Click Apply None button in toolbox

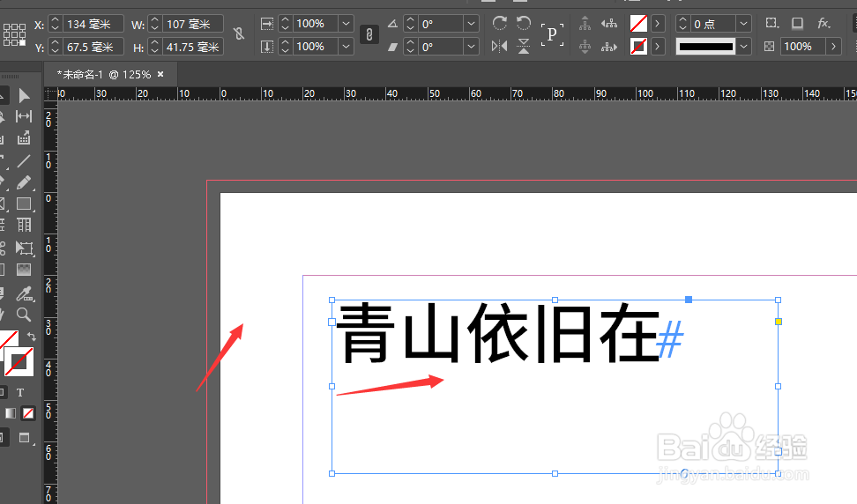28,413
